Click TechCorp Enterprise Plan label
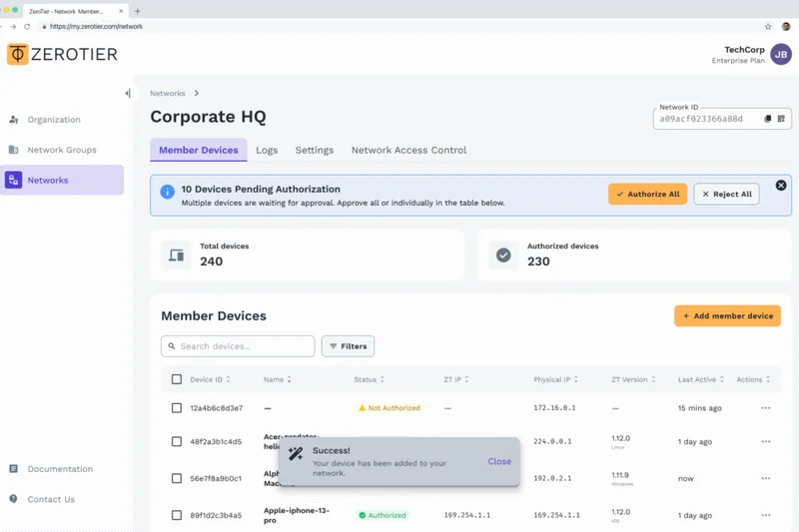Viewport: 799px width, 532px height. [x=738, y=55]
